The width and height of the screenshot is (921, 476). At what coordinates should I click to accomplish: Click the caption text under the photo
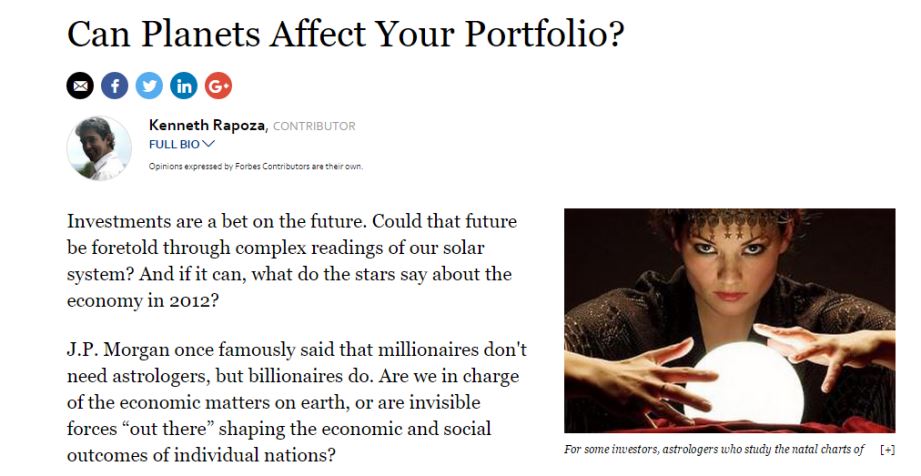[714, 450]
